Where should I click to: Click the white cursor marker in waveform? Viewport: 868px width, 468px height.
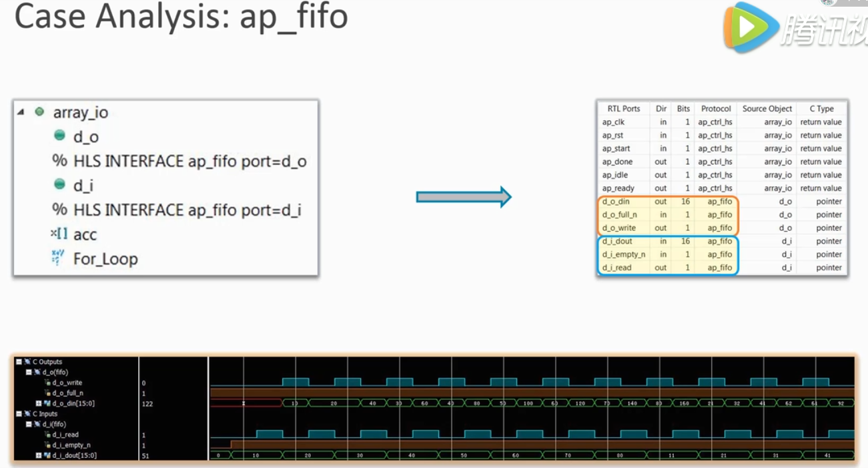(209, 409)
